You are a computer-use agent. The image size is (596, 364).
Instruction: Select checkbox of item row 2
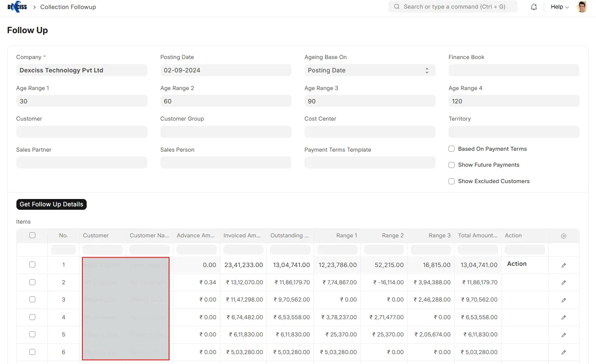tap(32, 282)
